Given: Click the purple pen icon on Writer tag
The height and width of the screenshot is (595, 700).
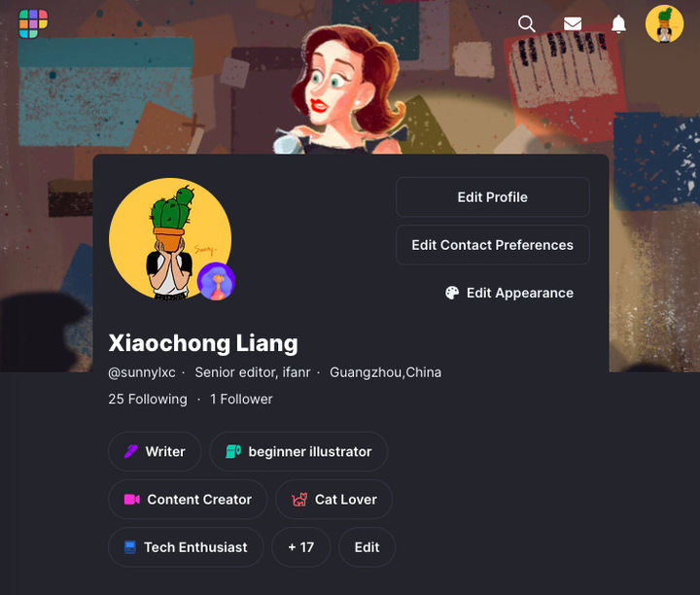Looking at the screenshot, I should click(x=131, y=451).
